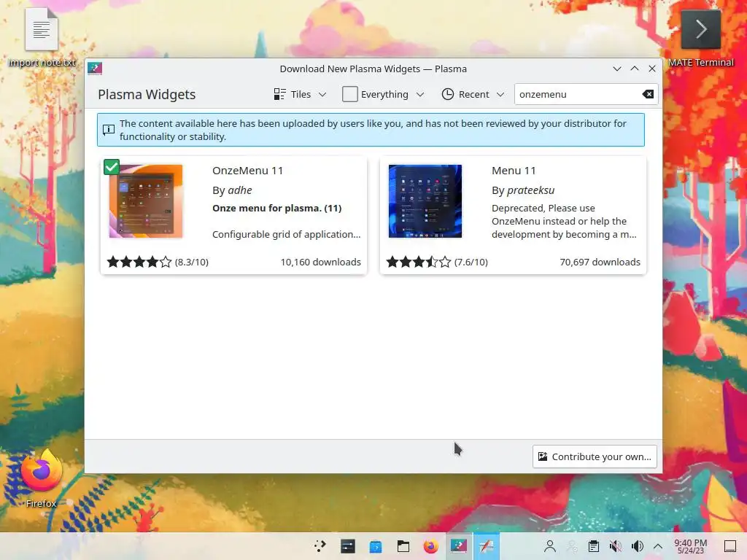The width and height of the screenshot is (747, 560).
Task: Click the 8.3/10 star rating
Action: (x=158, y=262)
